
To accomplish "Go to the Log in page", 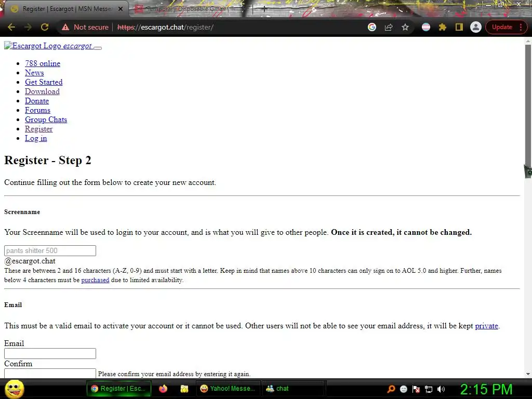I will [x=36, y=138].
